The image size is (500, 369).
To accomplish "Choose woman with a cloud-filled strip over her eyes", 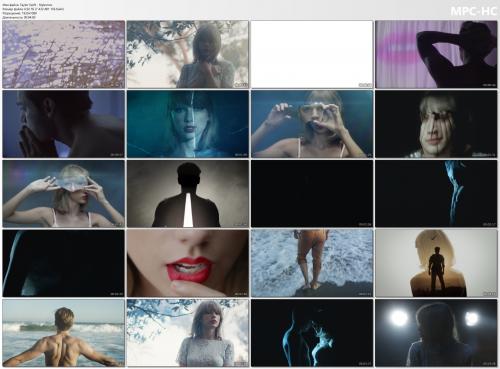I will [x=64, y=194].
